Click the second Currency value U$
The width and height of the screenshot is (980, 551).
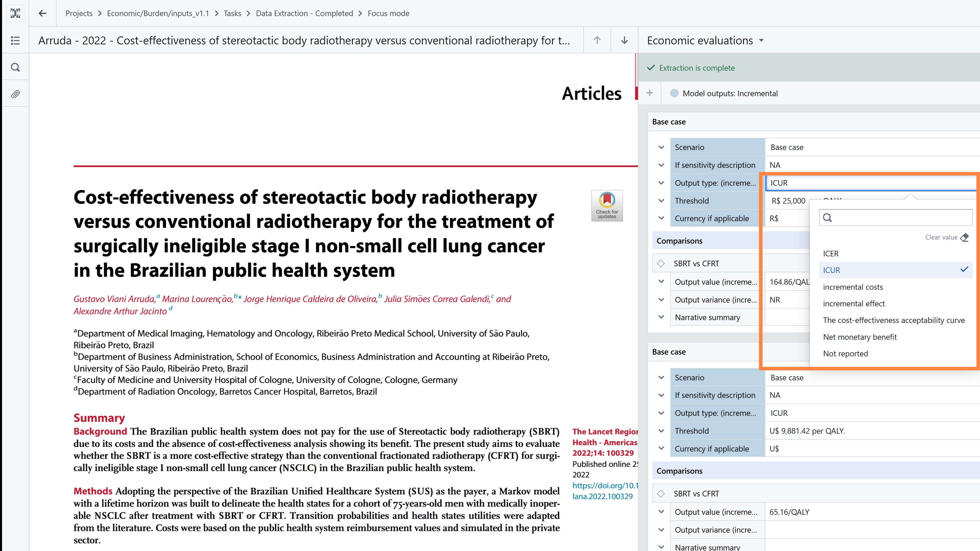[774, 449]
